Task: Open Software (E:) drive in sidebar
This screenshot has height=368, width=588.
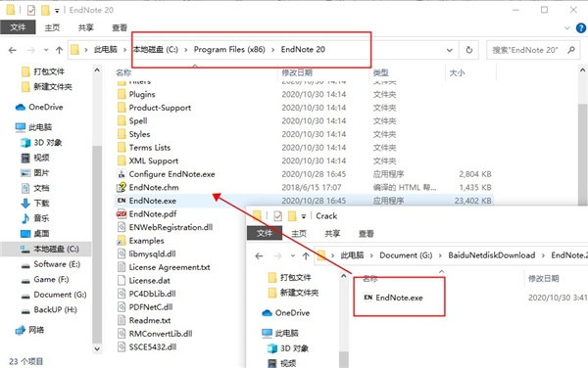Action: 57,264
